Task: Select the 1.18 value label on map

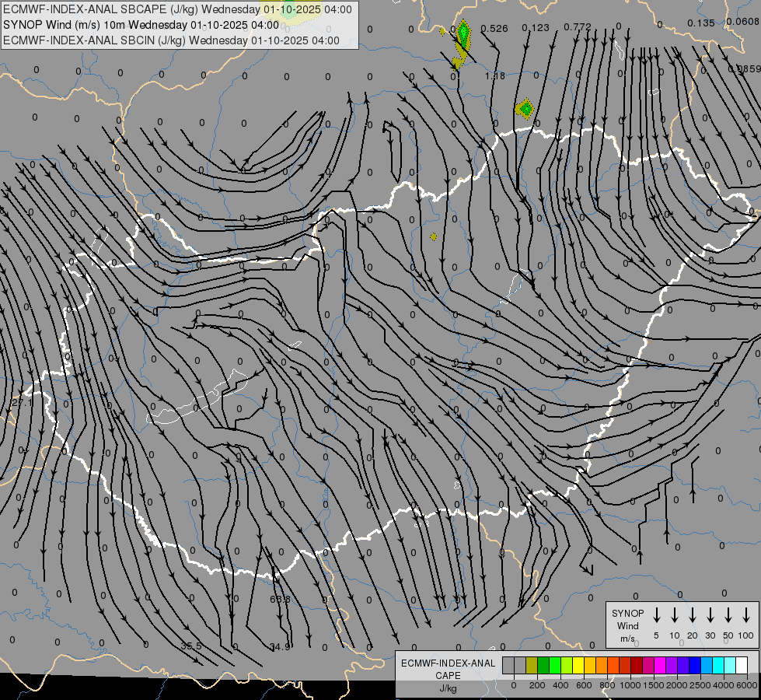Action: click(494, 75)
